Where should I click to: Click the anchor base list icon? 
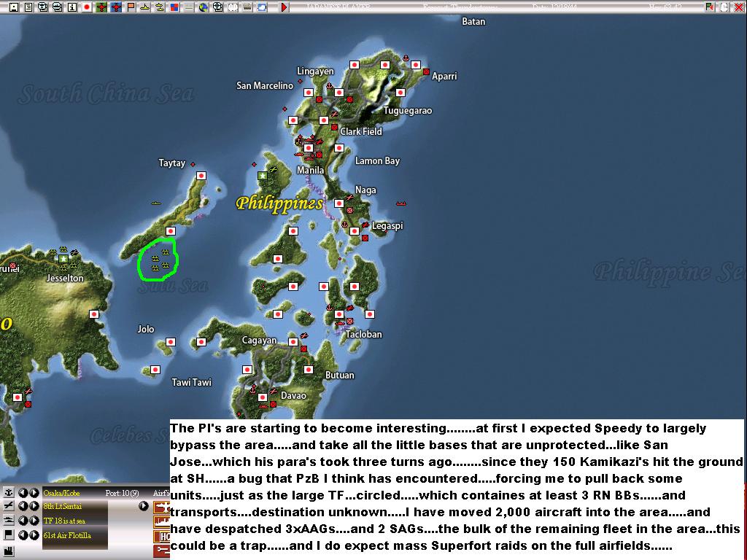(9, 492)
